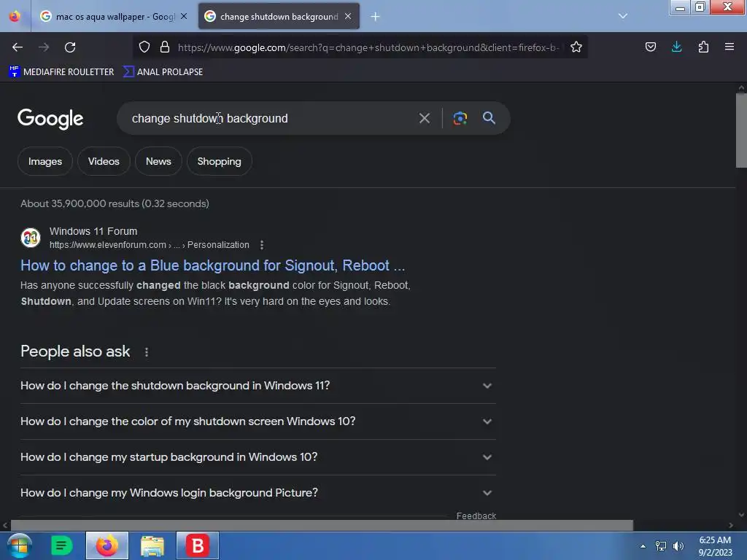
Task: Open the network tray icon
Action: 661,546
